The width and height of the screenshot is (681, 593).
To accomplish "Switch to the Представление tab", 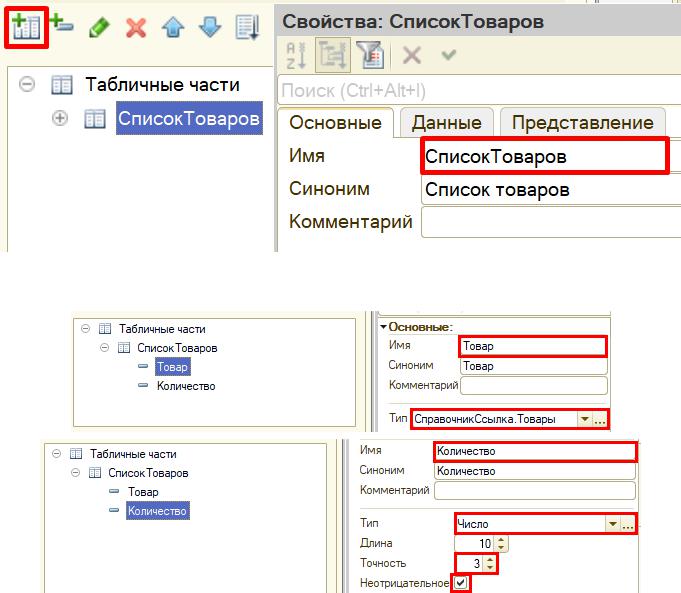I will pyautogui.click(x=582, y=123).
